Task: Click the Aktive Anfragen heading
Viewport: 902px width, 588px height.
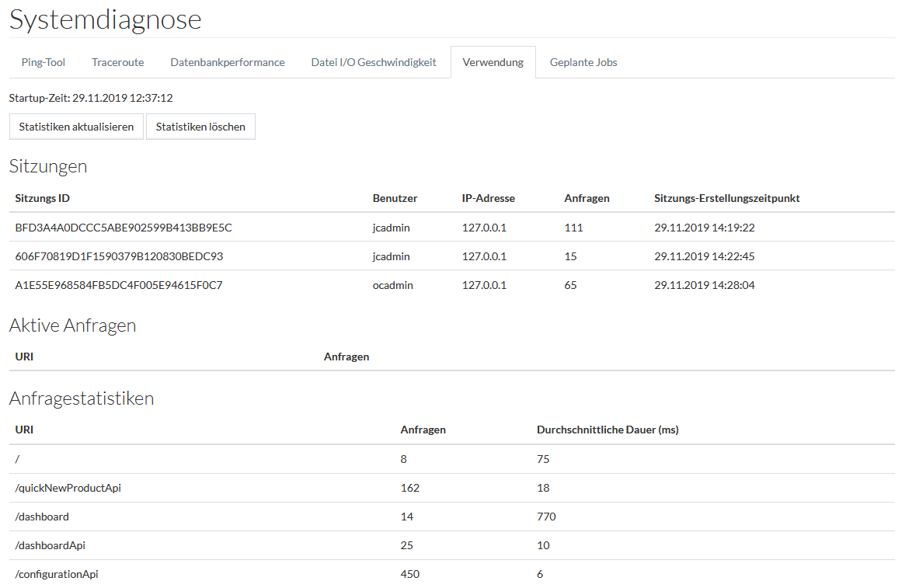Action: 72,325
